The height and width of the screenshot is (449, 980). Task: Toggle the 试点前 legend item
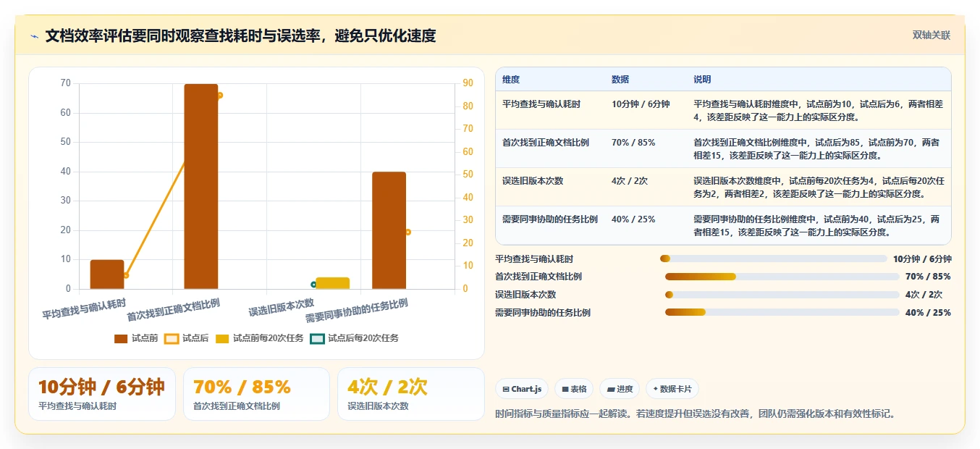point(137,338)
